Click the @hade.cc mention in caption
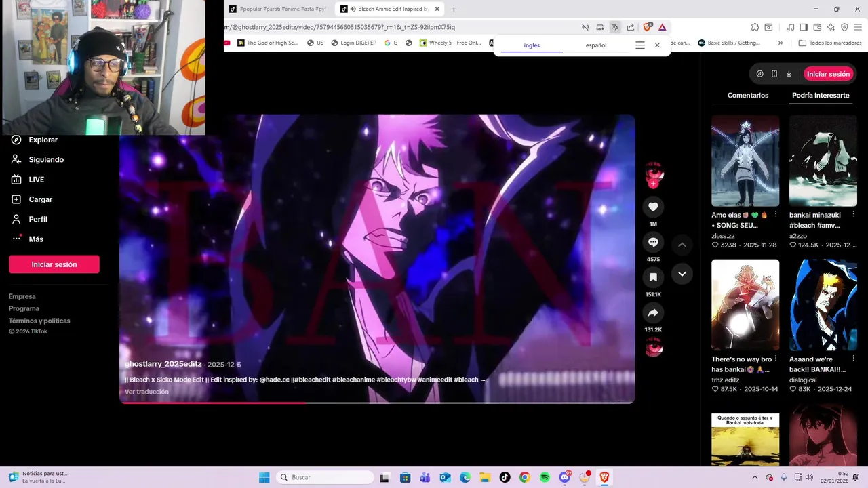The image size is (868, 488). (x=274, y=380)
